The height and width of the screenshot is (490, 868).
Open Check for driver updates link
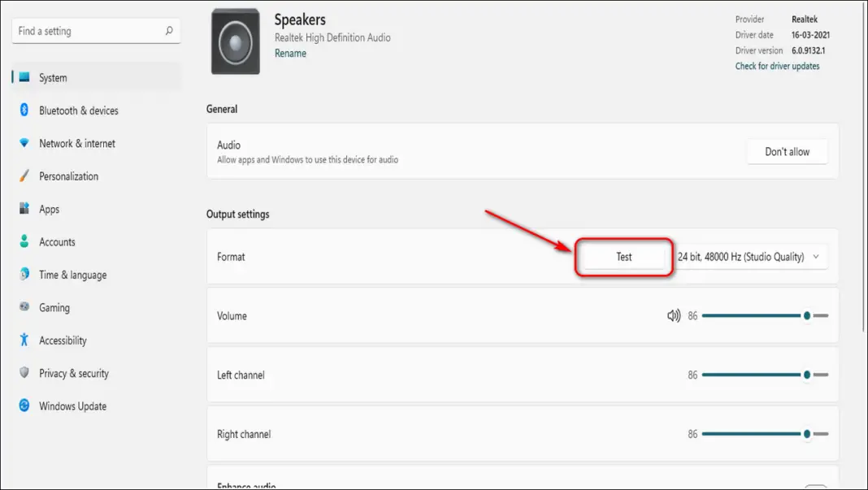777,66
